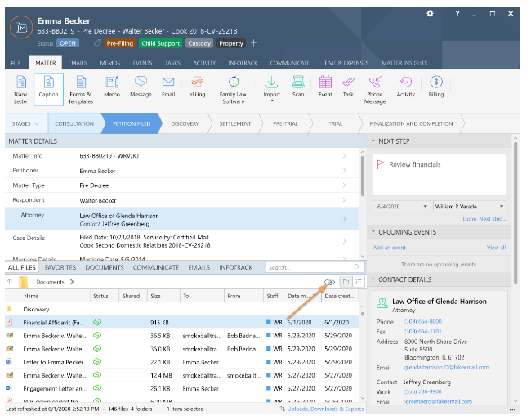This screenshot has height=420, width=531.
Task: Log a Phone Message
Action: click(375, 89)
